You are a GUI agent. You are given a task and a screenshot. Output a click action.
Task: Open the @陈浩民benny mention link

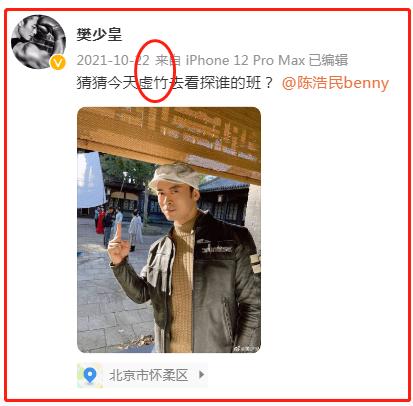[335, 83]
